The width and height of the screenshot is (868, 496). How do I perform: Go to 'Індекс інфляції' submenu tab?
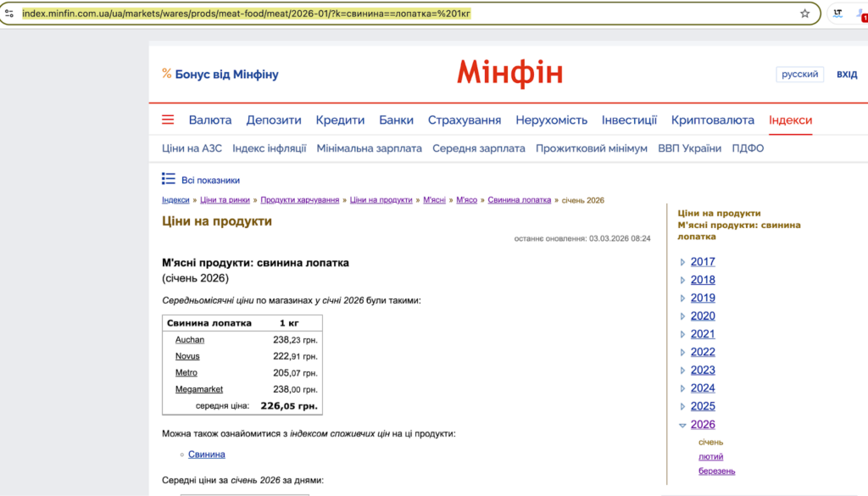(269, 148)
